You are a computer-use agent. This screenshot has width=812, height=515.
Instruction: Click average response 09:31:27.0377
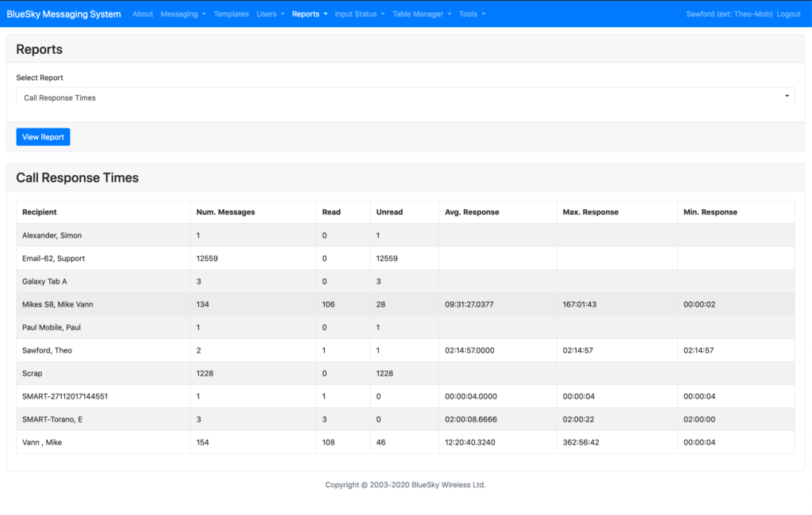(x=469, y=304)
